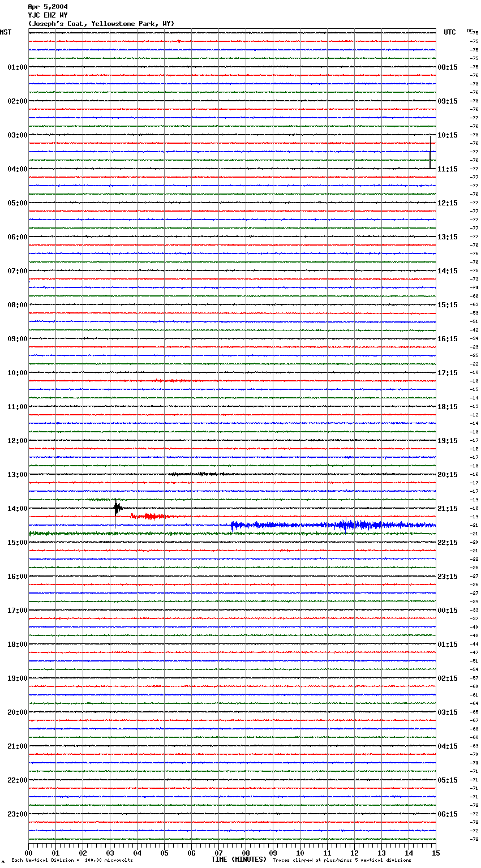Select the 14:00 MST time label

point(18,509)
